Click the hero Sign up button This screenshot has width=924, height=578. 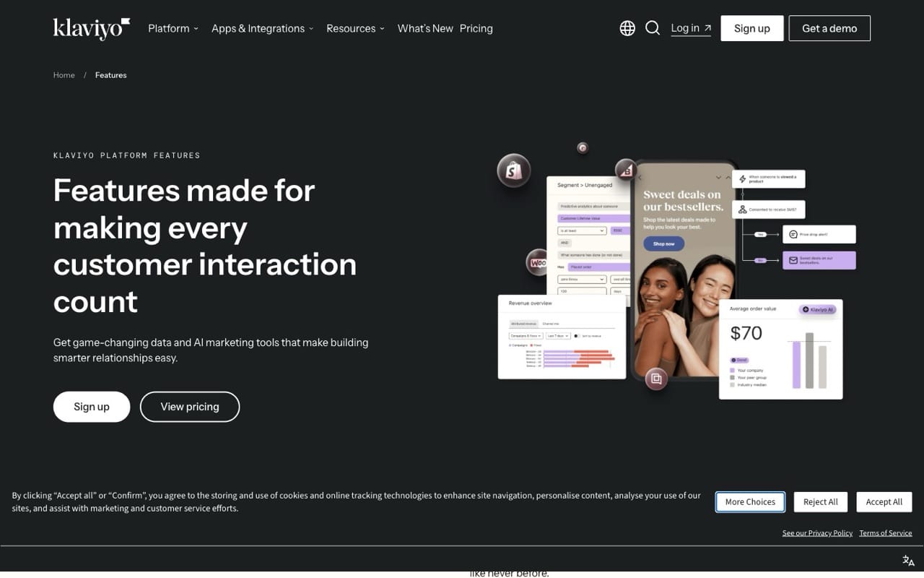pyautogui.click(x=92, y=407)
